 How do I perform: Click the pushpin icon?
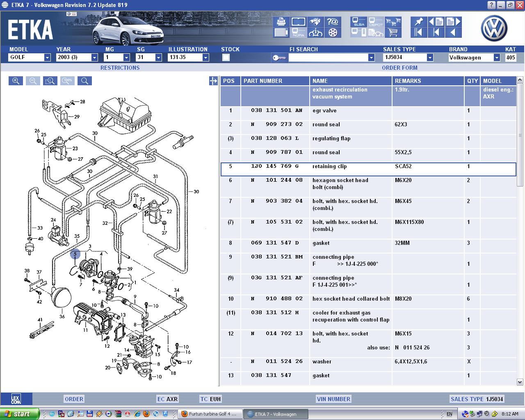coord(419,22)
